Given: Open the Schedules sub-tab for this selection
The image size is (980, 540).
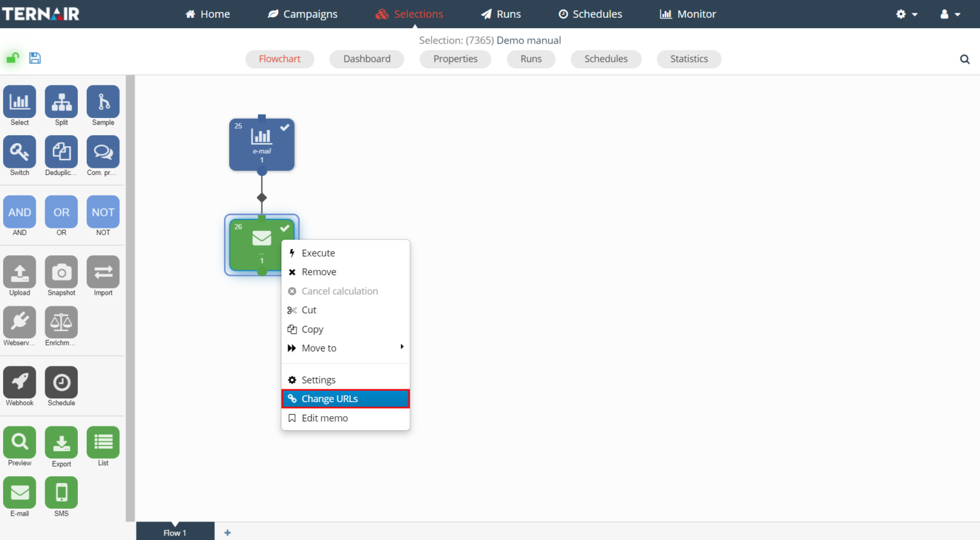Looking at the screenshot, I should pyautogui.click(x=606, y=59).
